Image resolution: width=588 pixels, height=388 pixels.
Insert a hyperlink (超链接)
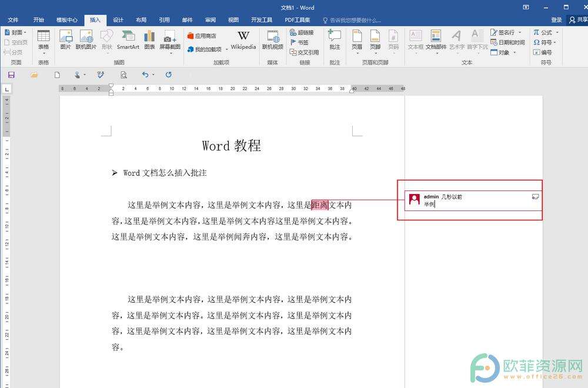302,32
